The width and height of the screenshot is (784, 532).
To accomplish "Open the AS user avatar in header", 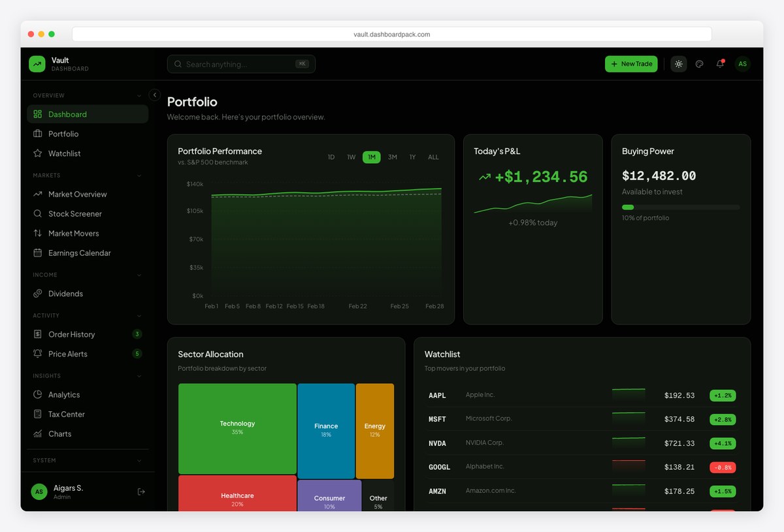I will coord(742,64).
